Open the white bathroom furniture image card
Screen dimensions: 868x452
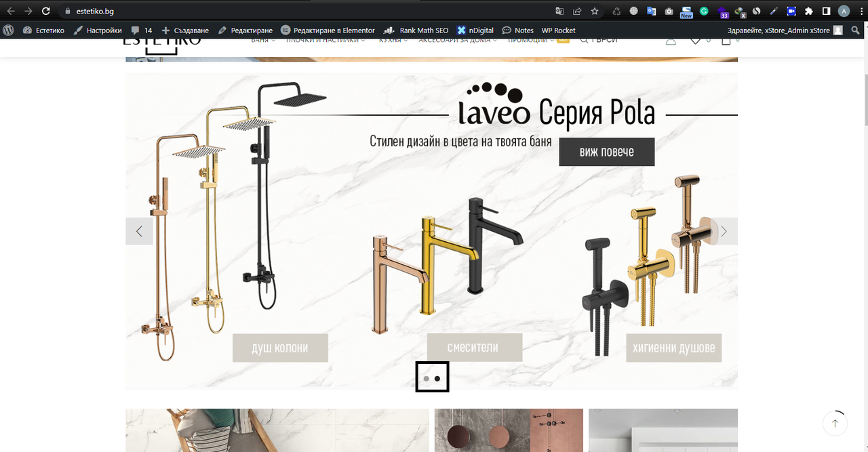coord(663,430)
